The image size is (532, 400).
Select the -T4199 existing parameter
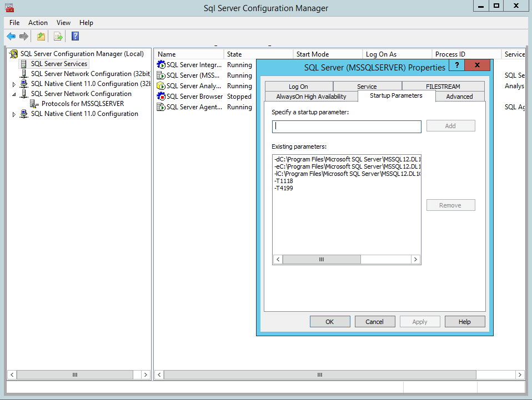(x=284, y=188)
